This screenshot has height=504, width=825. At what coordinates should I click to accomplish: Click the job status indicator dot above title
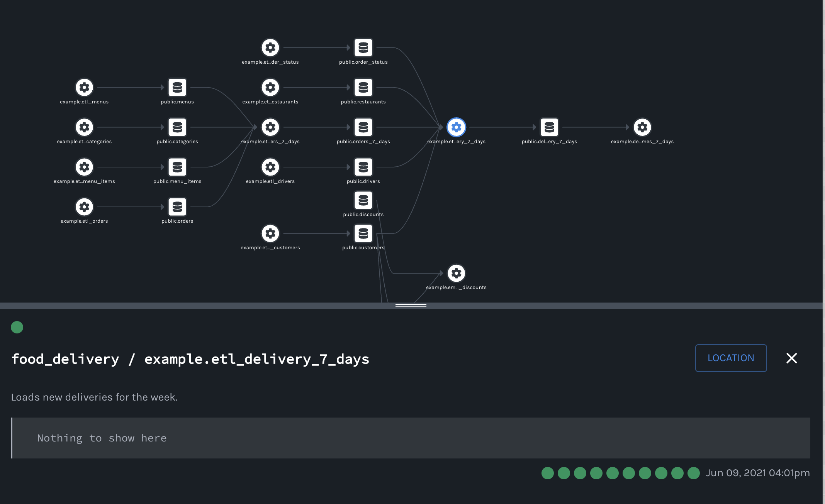click(x=17, y=327)
